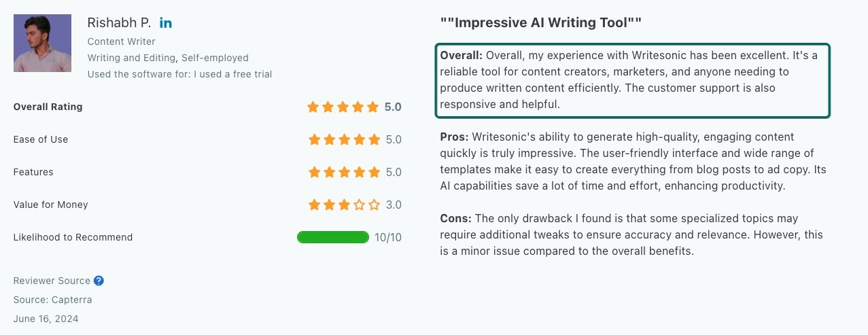Open Rishabh P.'s LinkedIn profile icon
868x335 pixels.
click(166, 23)
